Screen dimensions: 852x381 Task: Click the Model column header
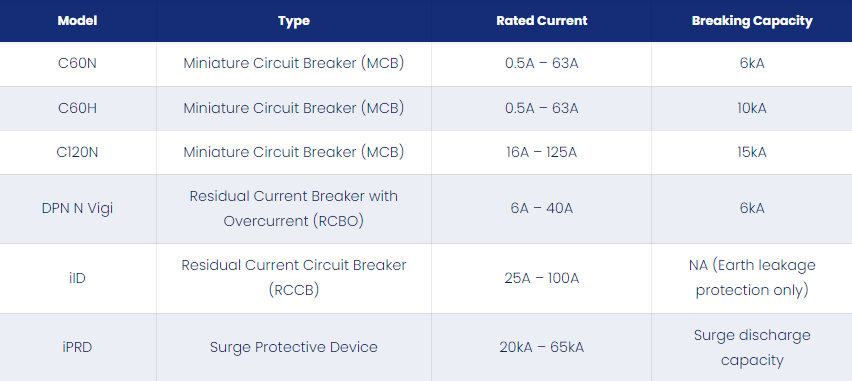[78, 21]
